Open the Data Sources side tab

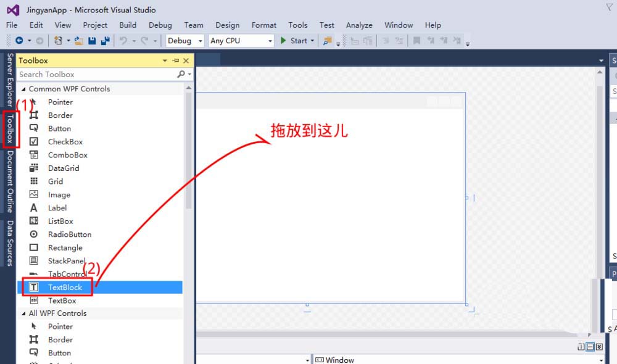click(x=10, y=243)
